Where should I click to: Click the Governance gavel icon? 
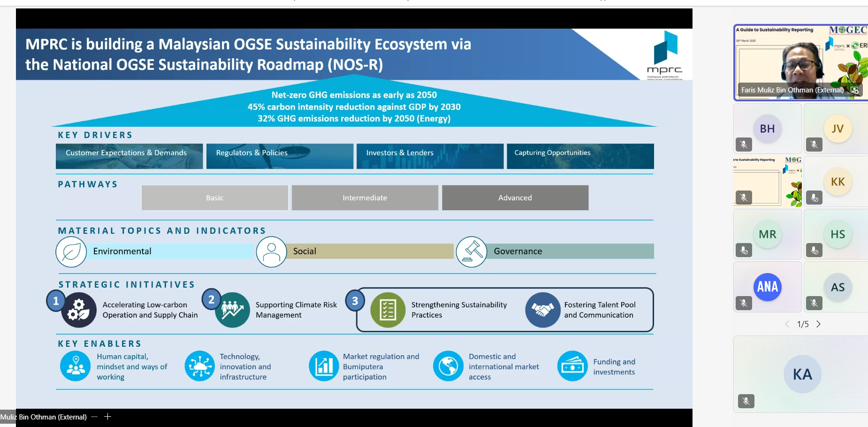click(472, 252)
